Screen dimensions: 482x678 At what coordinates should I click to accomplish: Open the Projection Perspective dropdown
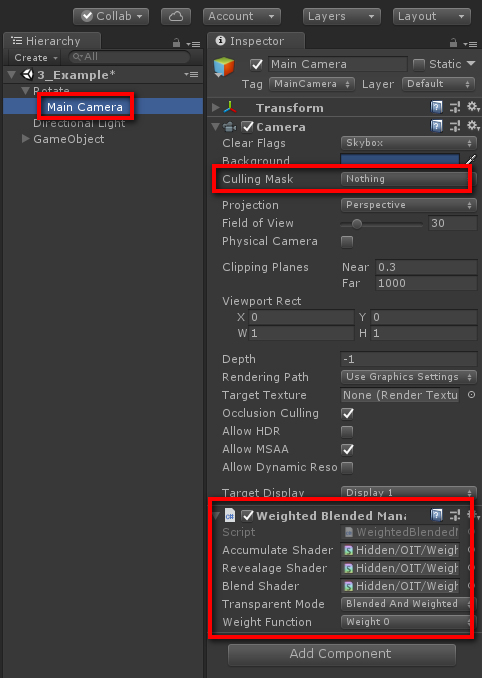pos(409,205)
